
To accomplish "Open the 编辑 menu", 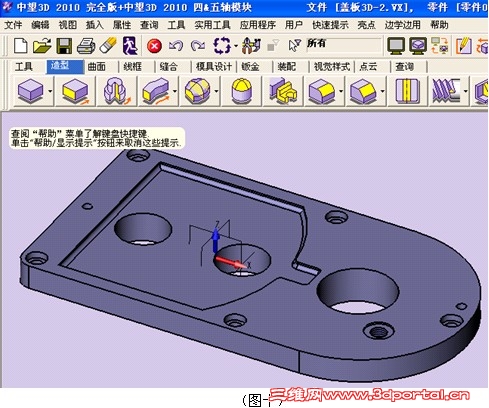I will tap(40, 25).
